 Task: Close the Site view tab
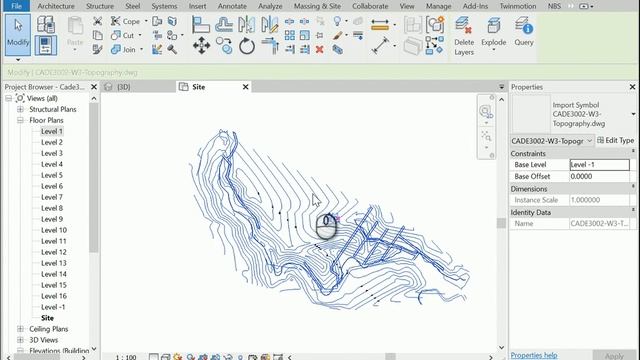(245, 87)
